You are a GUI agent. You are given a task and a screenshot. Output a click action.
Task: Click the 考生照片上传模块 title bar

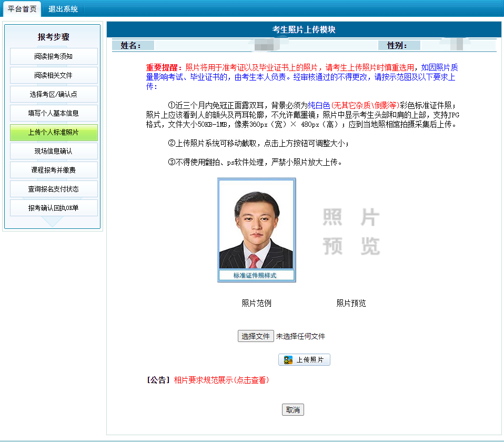(304, 30)
